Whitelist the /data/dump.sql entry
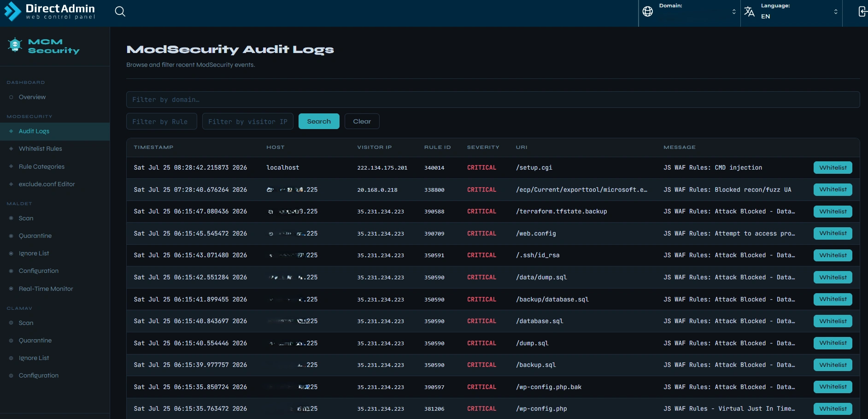Viewport: 868px width, 419px height. point(833,277)
